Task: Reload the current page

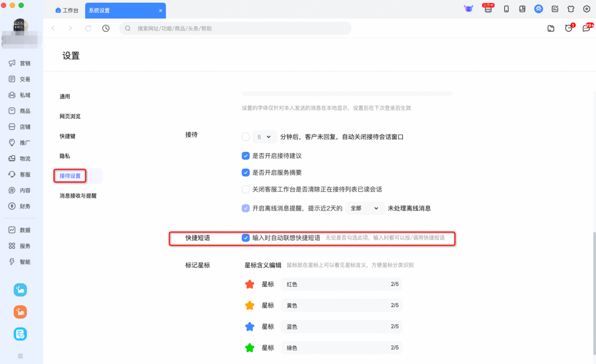Action: (88, 28)
